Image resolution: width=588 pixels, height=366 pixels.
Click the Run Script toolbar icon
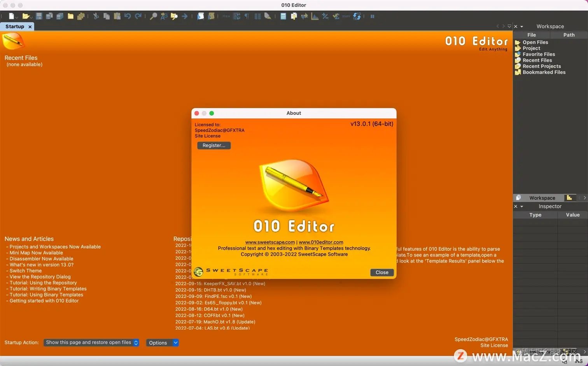(200, 16)
